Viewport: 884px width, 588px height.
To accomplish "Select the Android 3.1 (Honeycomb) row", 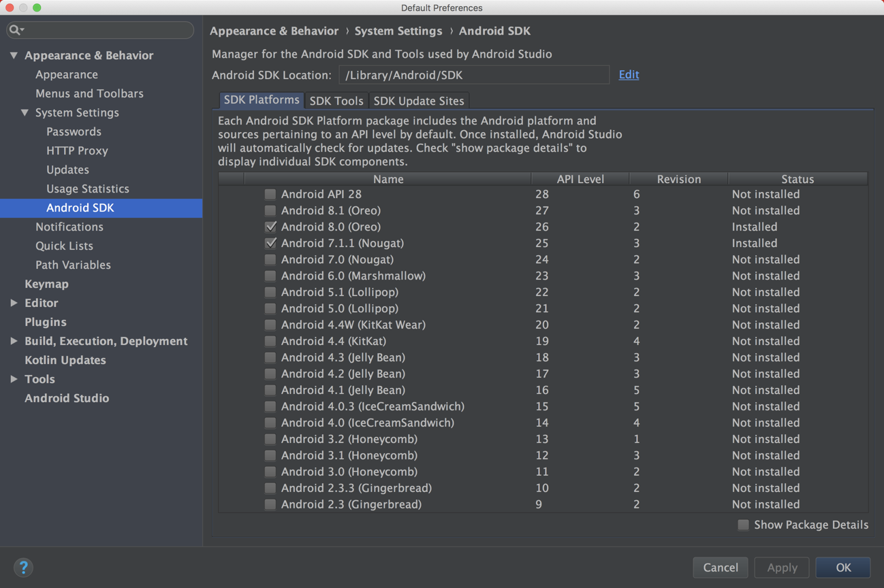I will (543, 455).
